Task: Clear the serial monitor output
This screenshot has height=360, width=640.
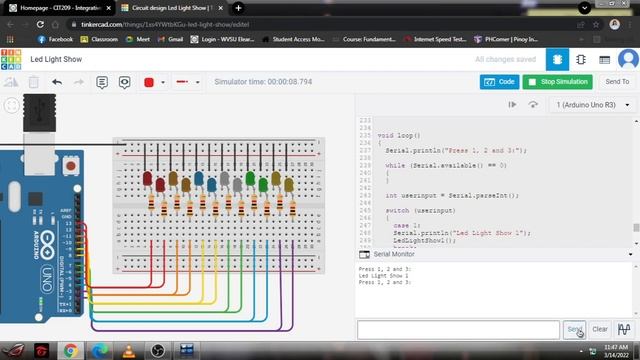Action: (x=600, y=329)
